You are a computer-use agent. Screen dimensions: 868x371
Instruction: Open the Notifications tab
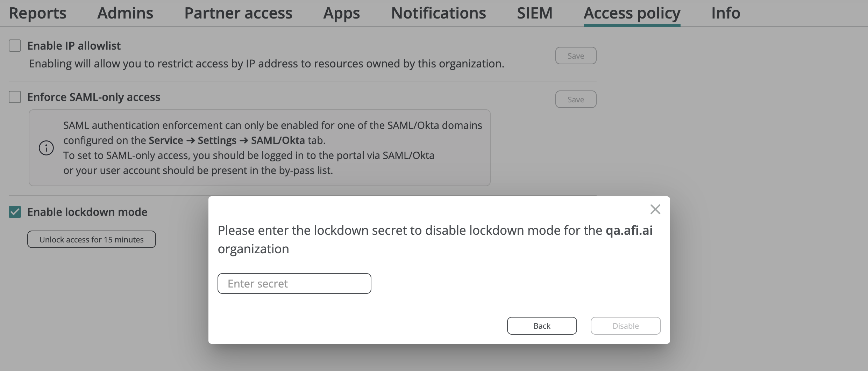coord(439,13)
